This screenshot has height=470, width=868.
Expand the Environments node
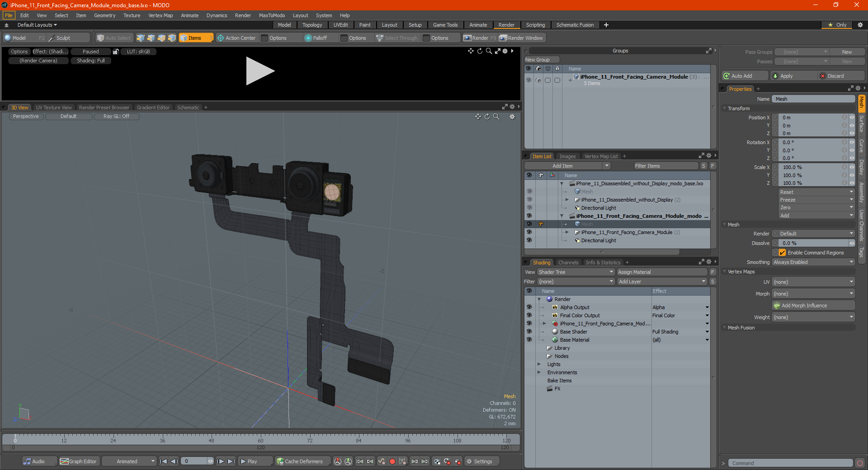pyautogui.click(x=539, y=372)
